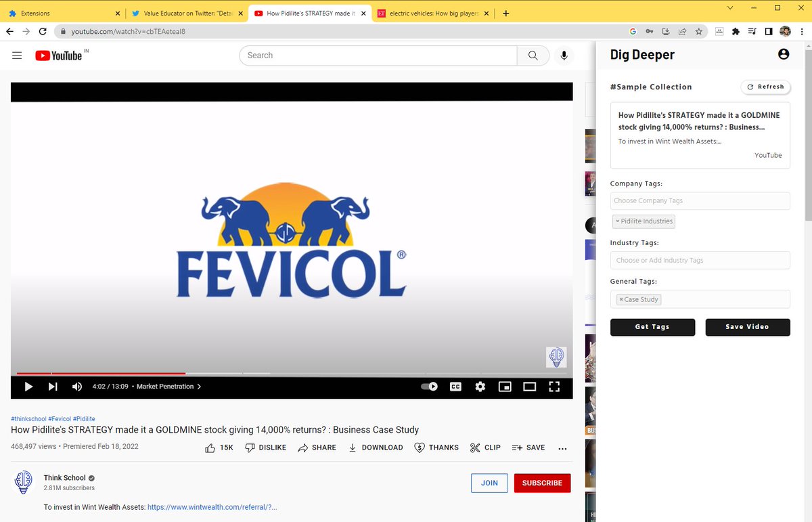The width and height of the screenshot is (812, 522).
Task: Expand the Pidilite Industries company tag
Action: tap(618, 221)
